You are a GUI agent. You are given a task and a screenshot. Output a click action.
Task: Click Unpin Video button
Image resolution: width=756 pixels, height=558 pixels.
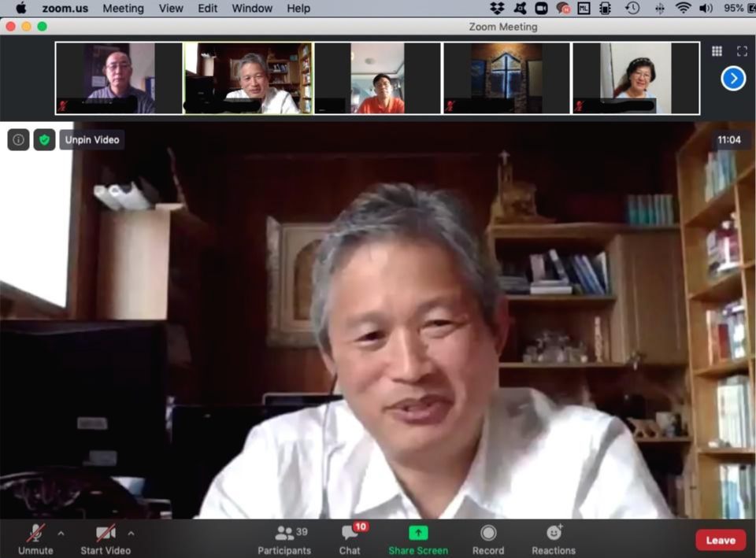coord(92,140)
